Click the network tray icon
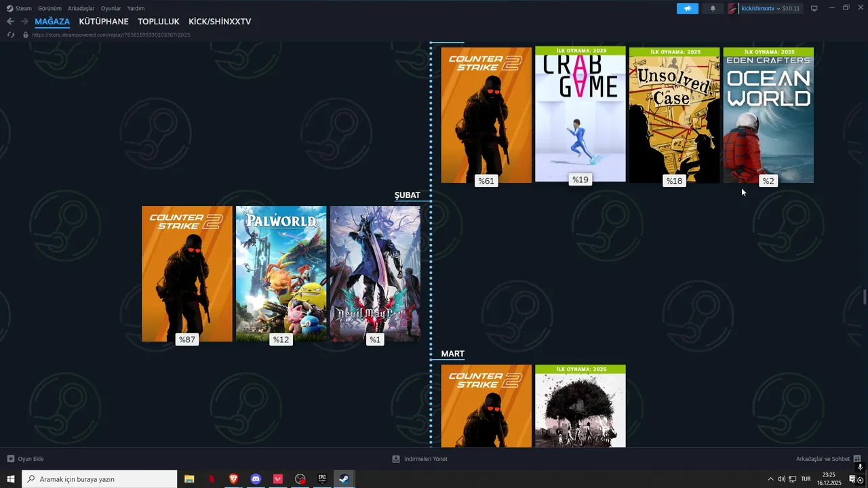 793,479
